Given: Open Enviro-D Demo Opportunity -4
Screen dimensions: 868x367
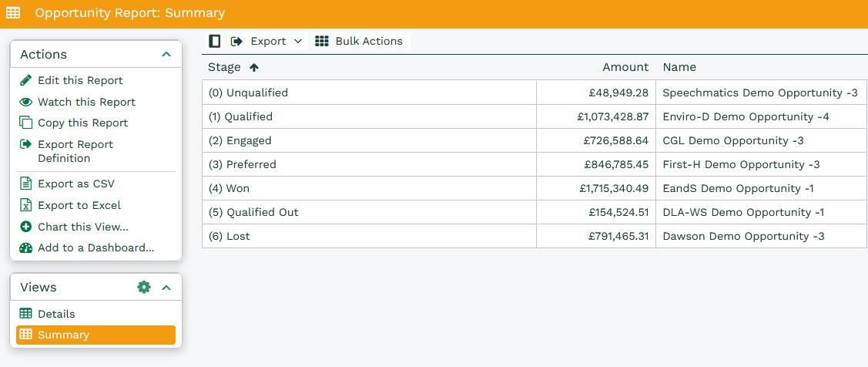Looking at the screenshot, I should pyautogui.click(x=746, y=116).
